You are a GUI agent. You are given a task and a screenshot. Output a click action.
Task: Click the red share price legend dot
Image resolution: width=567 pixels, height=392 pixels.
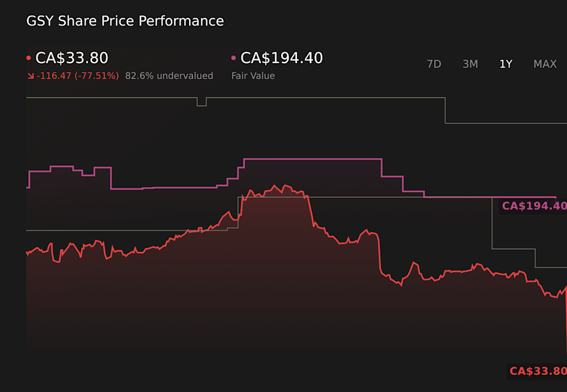click(x=28, y=57)
